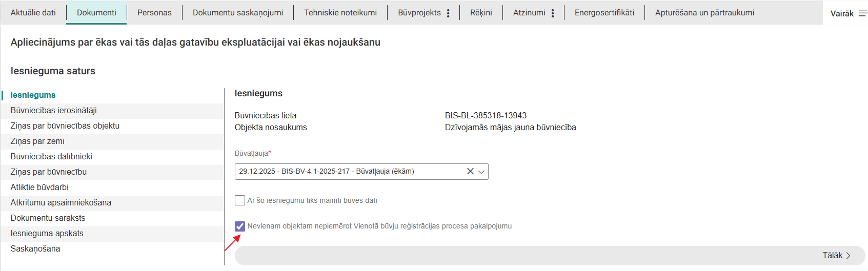Screen dimensions: 868x271
Task: Open Būvniecības ierosinātāji section
Action: pos(54,111)
